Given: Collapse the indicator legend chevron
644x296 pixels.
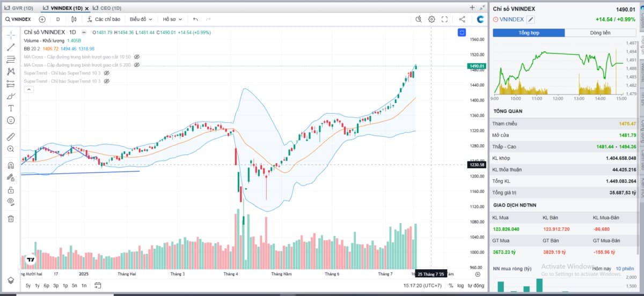Looking at the screenshot, I should [x=29, y=89].
